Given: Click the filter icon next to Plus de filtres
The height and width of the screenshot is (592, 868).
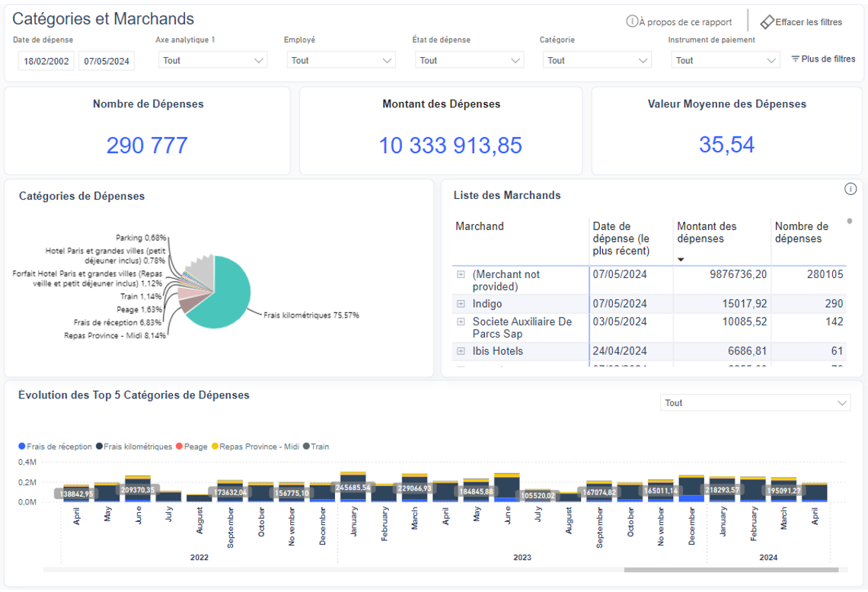Looking at the screenshot, I should coord(796,59).
